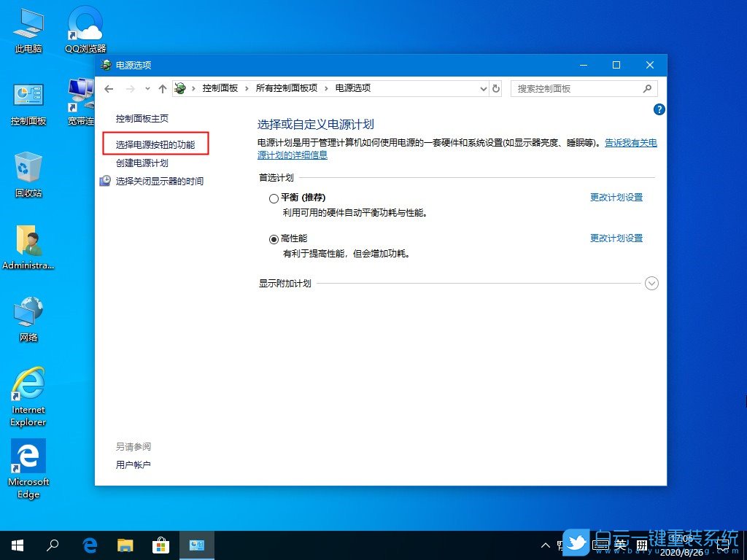
Task: Open the address bar history dropdown
Action: (483, 88)
